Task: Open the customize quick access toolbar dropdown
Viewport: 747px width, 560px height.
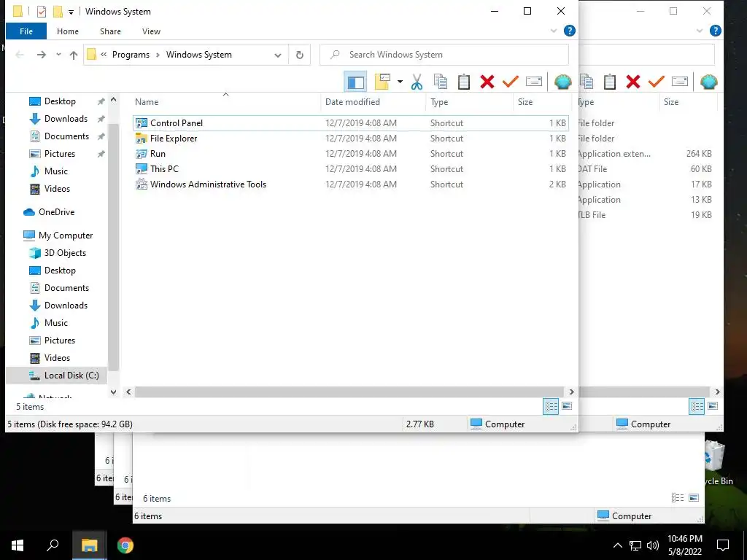Action: pos(71,12)
